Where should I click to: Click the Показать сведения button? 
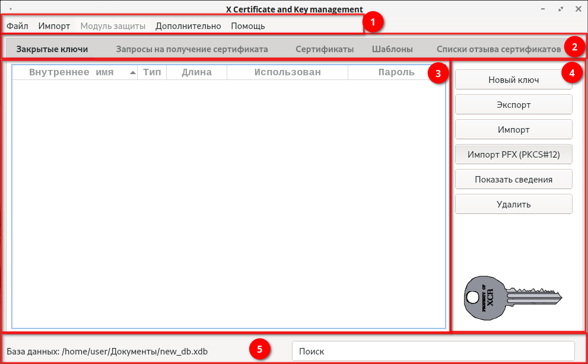click(x=513, y=179)
